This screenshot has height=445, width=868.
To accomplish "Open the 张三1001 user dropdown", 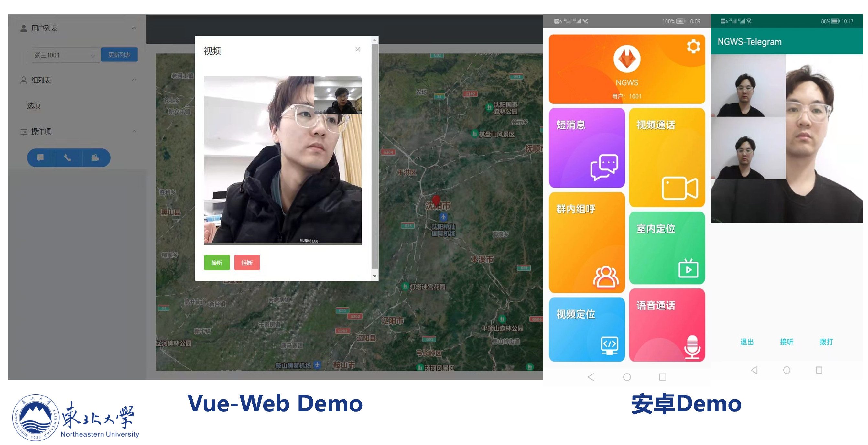I will point(64,55).
